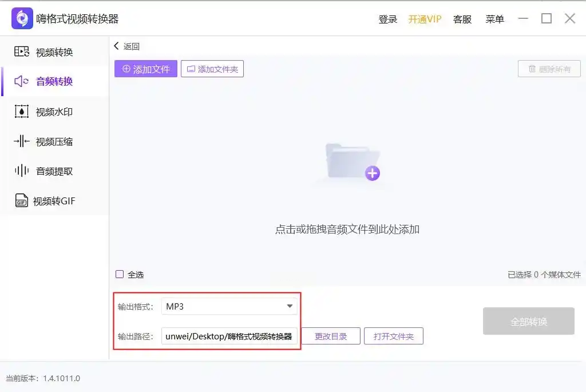Click the video compression icon

22,141
